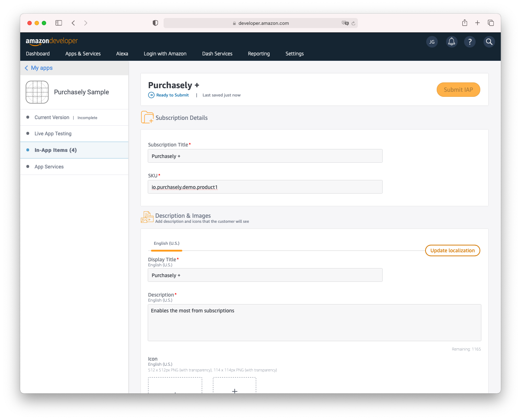Click the Purchasely Sample app name
Viewport: 521px width, 420px height.
81,92
